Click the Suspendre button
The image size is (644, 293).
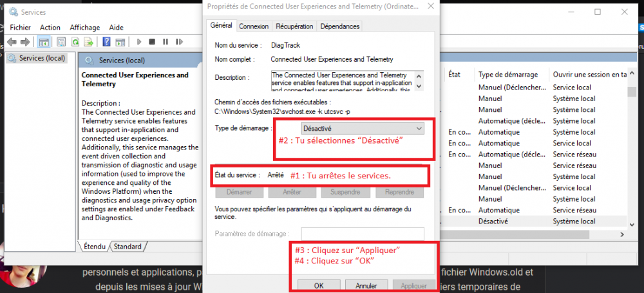point(345,192)
